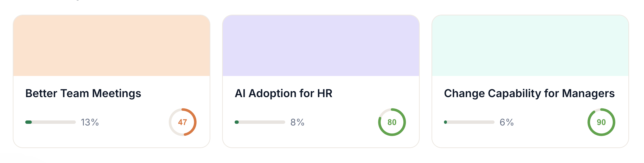Select the AI Adoption for HR card body

tap(321, 112)
